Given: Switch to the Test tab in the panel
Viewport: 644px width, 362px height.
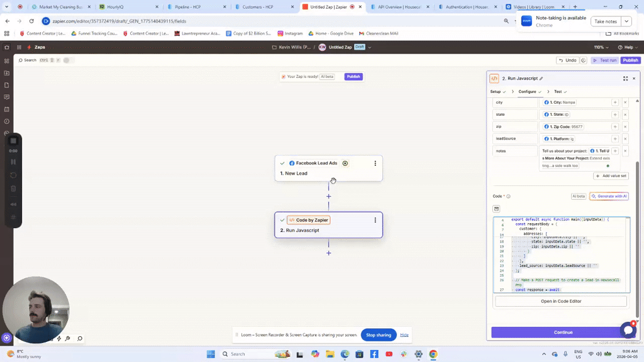Looking at the screenshot, I should (x=558, y=91).
